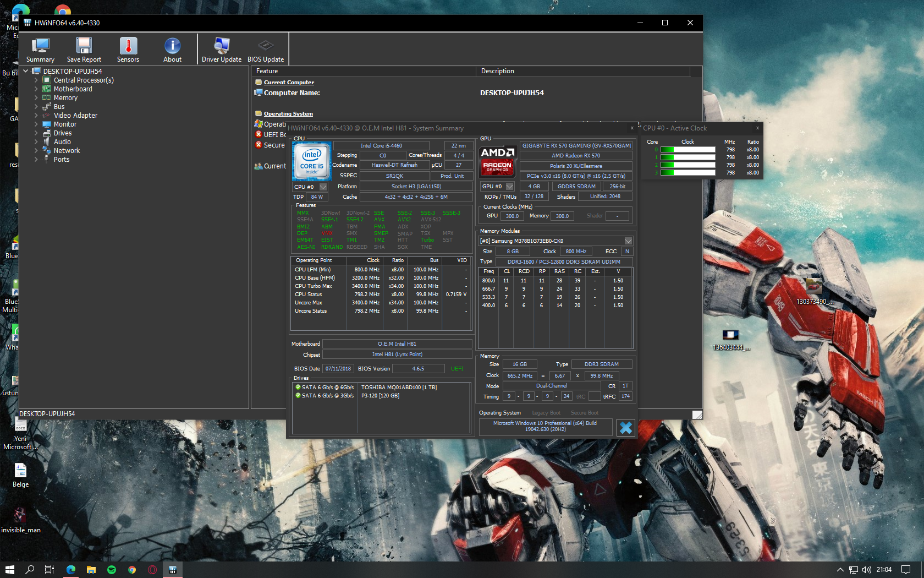Screen dimensions: 924x578
Task: Open the About info icon
Action: coord(172,50)
